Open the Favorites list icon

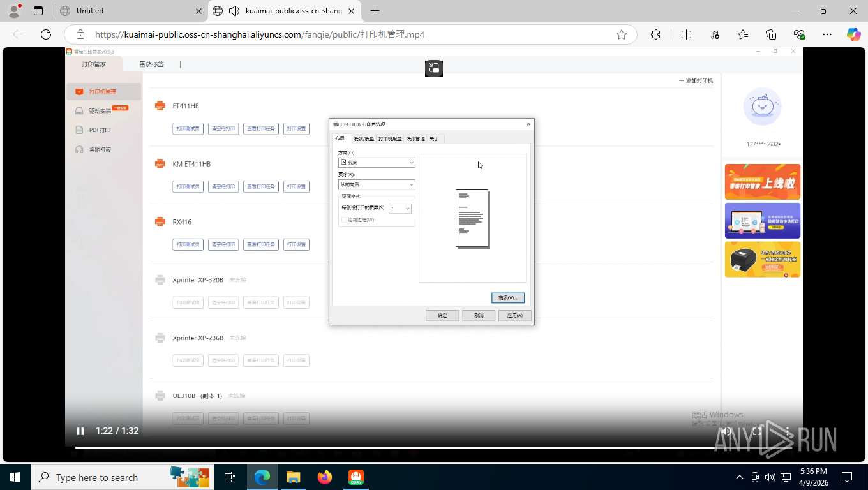(x=743, y=34)
